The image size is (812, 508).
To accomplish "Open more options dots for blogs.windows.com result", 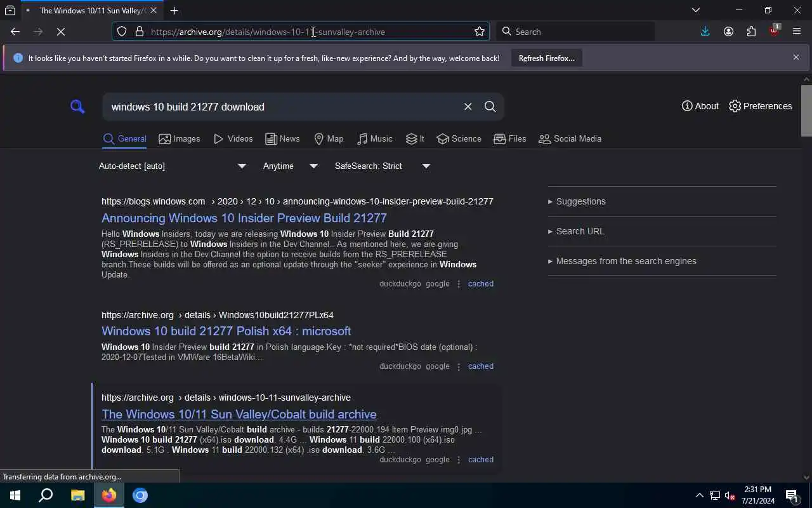I will (459, 284).
